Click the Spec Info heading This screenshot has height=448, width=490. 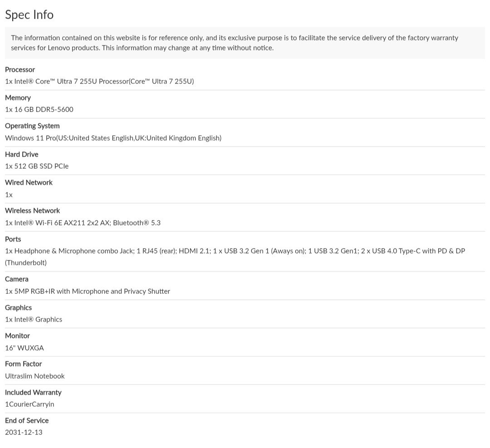click(x=29, y=15)
